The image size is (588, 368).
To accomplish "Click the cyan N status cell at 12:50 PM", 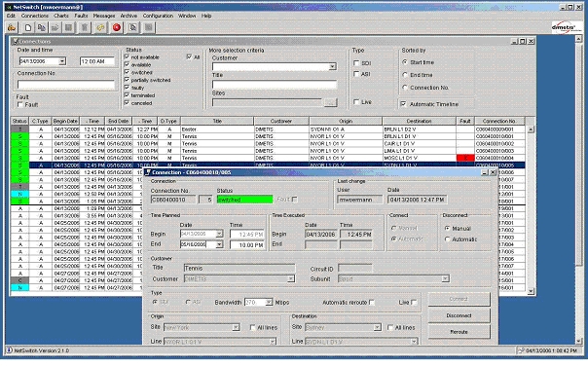I will click(19, 194).
